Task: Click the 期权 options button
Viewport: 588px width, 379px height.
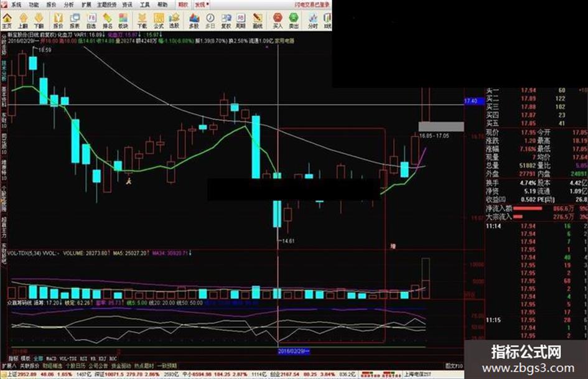Action: (183, 5)
